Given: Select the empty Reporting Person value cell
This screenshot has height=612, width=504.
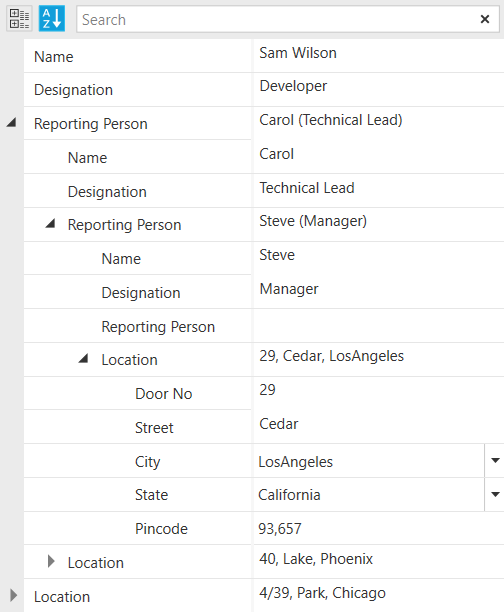Looking at the screenshot, I should tap(379, 326).
